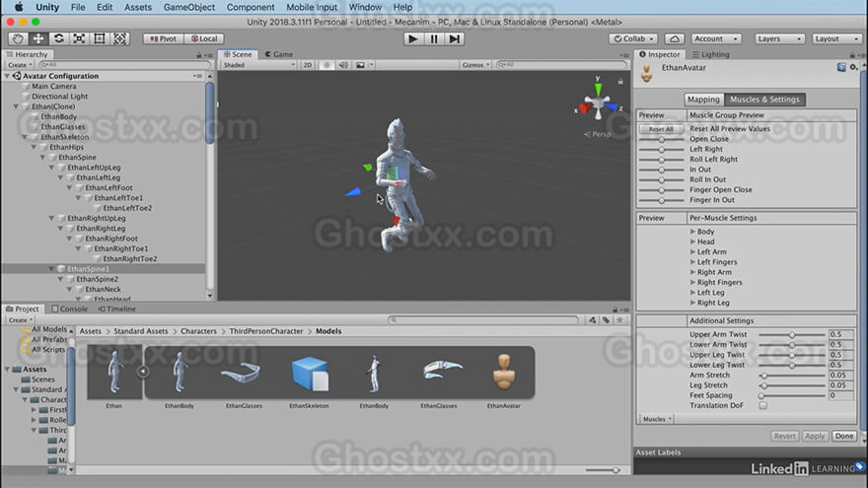Image resolution: width=868 pixels, height=488 pixels.
Task: Toggle 2D view mode
Action: coord(307,65)
